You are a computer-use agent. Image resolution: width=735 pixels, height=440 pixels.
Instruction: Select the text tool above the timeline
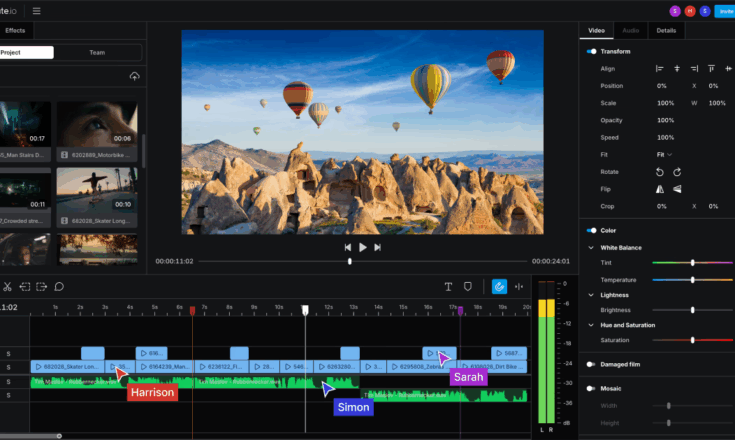pyautogui.click(x=448, y=287)
